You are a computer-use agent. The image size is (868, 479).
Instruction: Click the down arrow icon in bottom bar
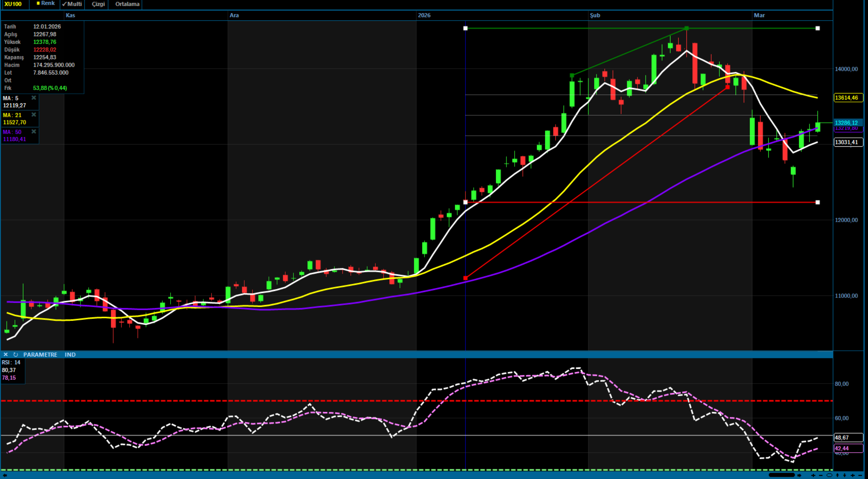(844, 475)
